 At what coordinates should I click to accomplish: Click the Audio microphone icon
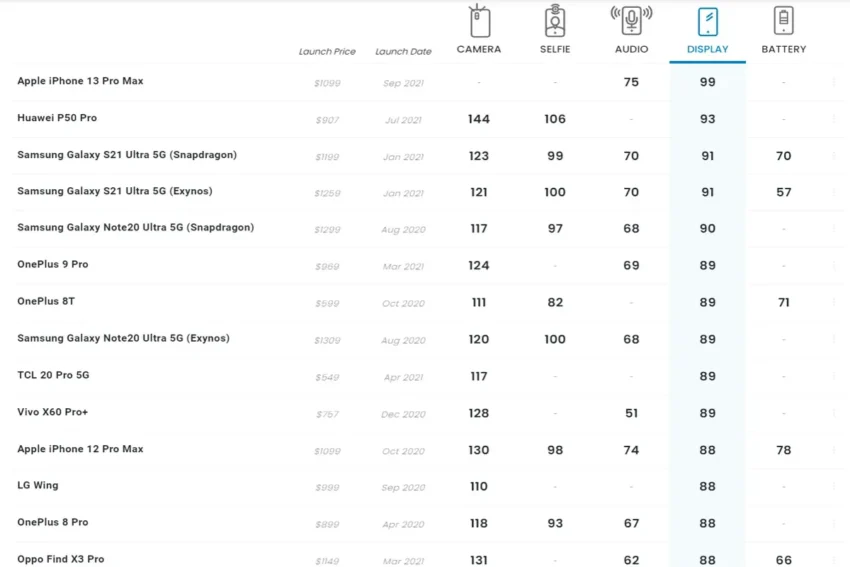(631, 20)
